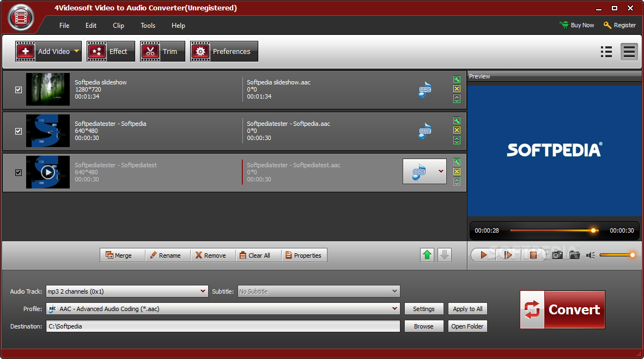Screen dimensions: 644x359
Task: Mute the preview speaker icon
Action: tap(590, 255)
